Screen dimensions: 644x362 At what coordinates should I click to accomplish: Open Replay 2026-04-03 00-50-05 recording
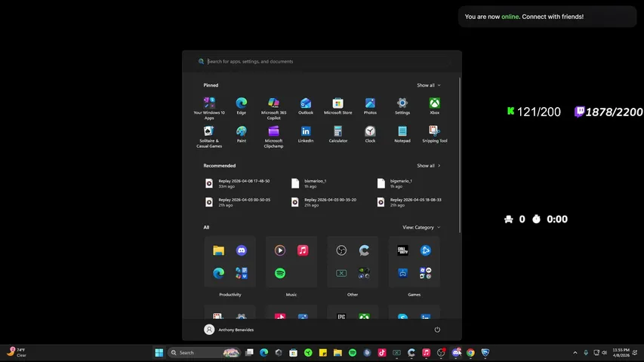(239, 202)
